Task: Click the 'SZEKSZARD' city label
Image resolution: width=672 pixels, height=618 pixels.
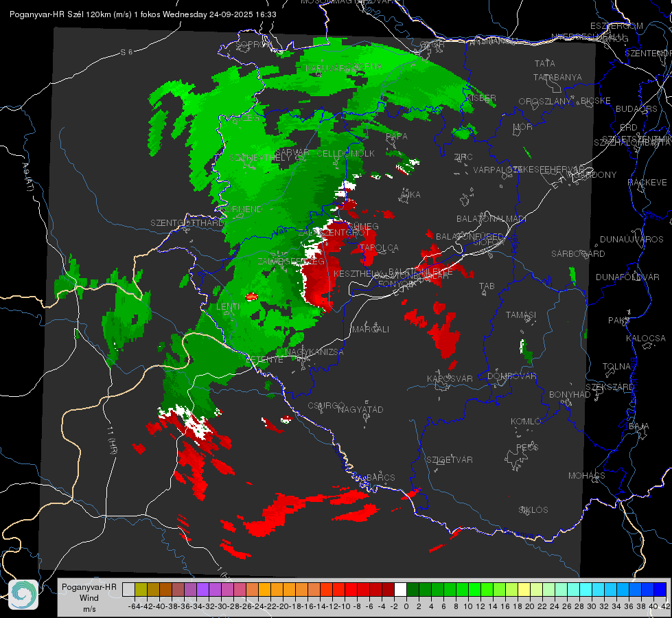Action: pos(610,387)
